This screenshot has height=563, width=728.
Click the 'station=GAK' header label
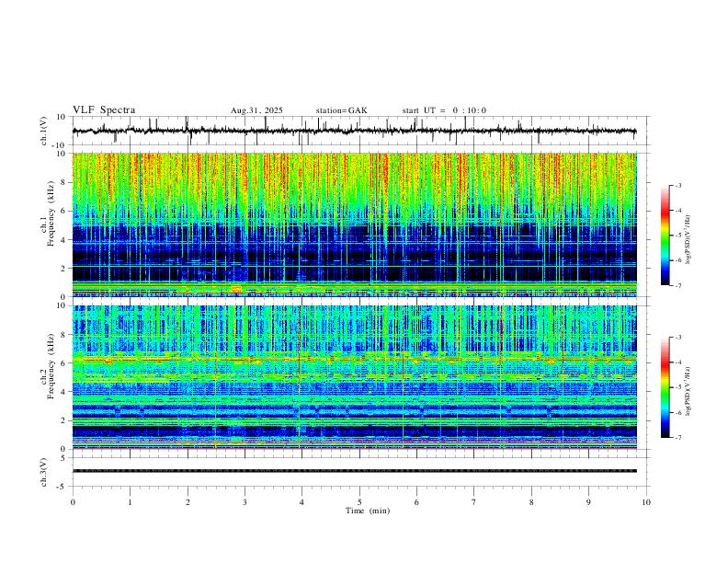point(341,110)
